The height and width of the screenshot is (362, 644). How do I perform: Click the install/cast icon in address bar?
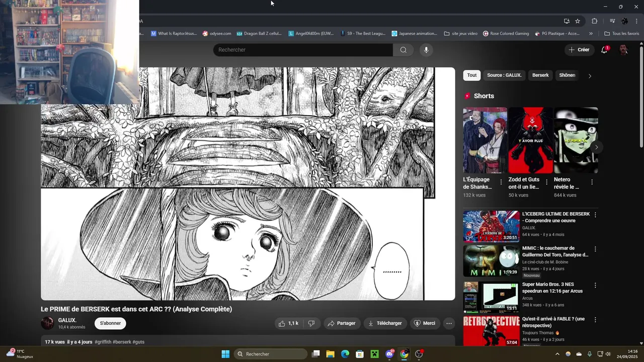click(x=567, y=21)
